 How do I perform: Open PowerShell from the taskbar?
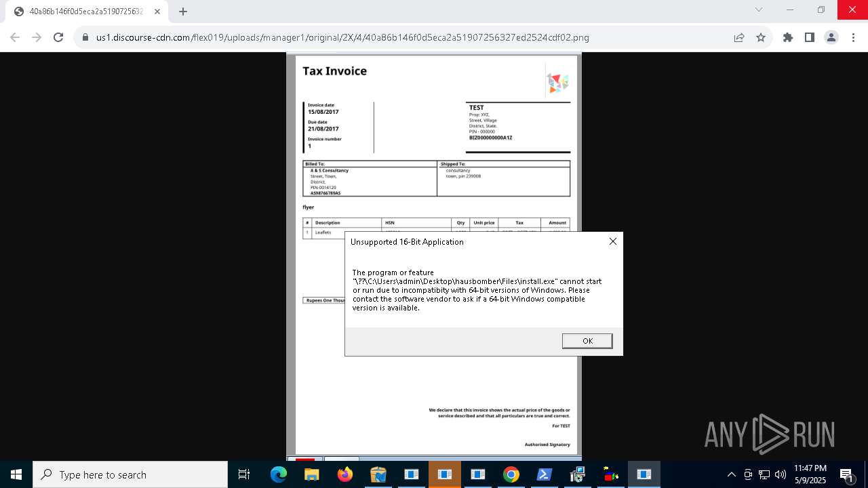pos(545,474)
